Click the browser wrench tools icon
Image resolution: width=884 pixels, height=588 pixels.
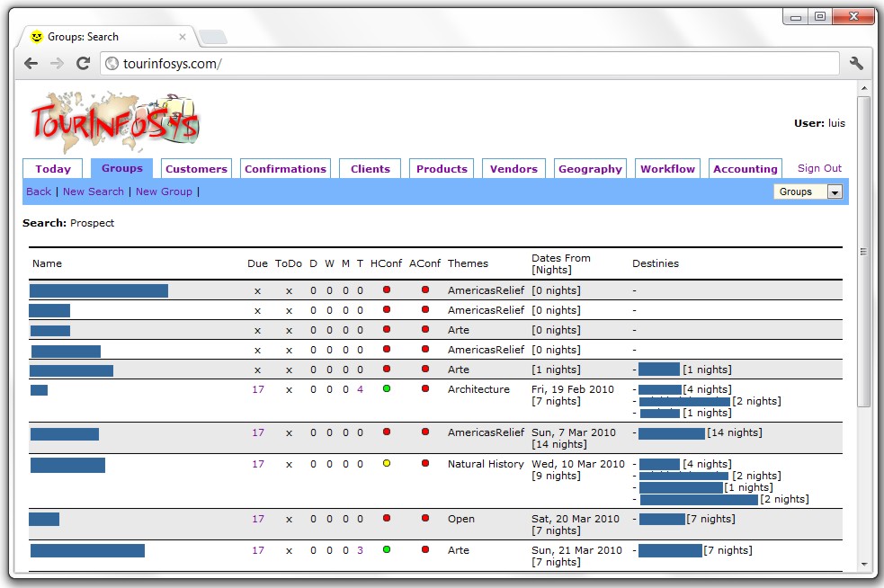coord(856,63)
